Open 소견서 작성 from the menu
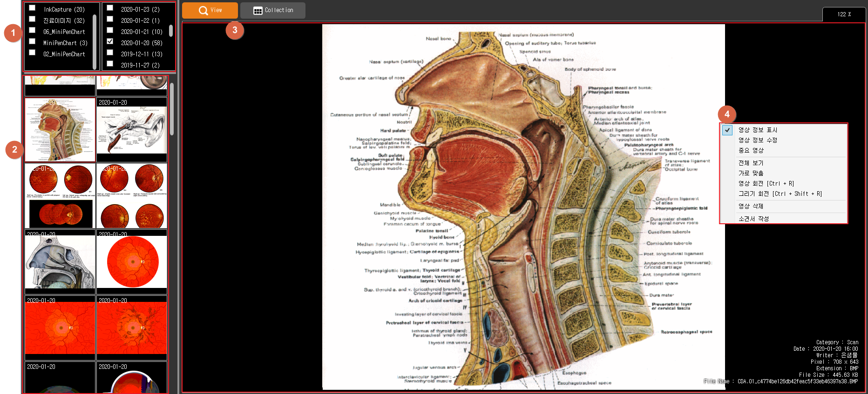The image size is (868, 394). coord(753,219)
